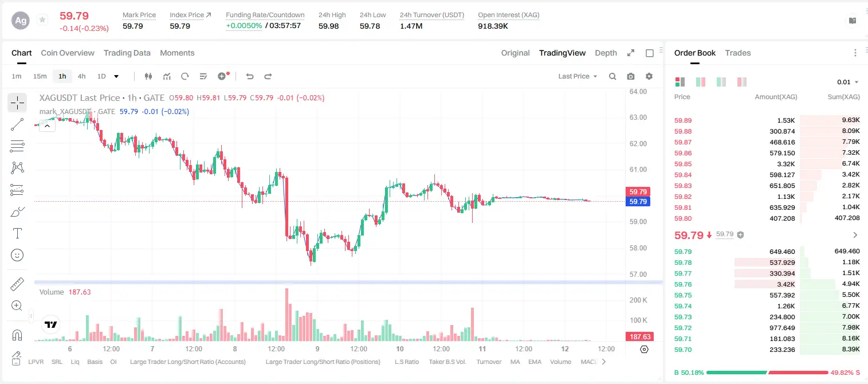Switch chart view to Depth
Image resolution: width=868 pixels, height=384 pixels.
coord(606,53)
